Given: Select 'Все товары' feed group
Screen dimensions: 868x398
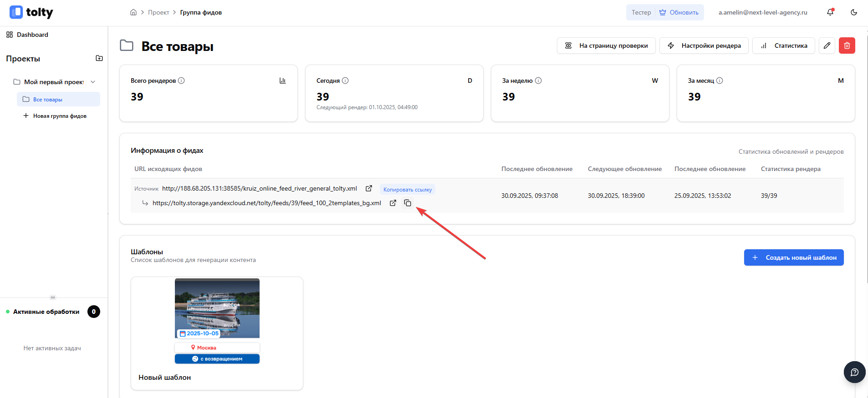Looking at the screenshot, I should (x=58, y=99).
